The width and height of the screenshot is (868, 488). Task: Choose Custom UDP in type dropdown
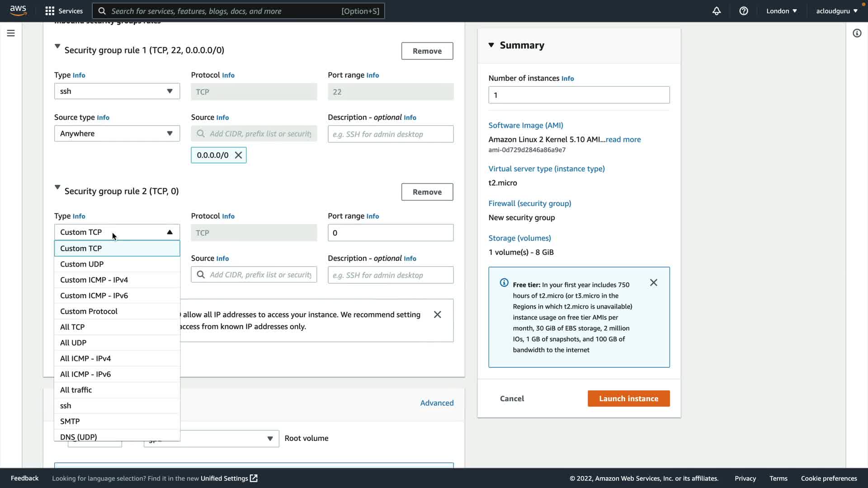[82, 264]
